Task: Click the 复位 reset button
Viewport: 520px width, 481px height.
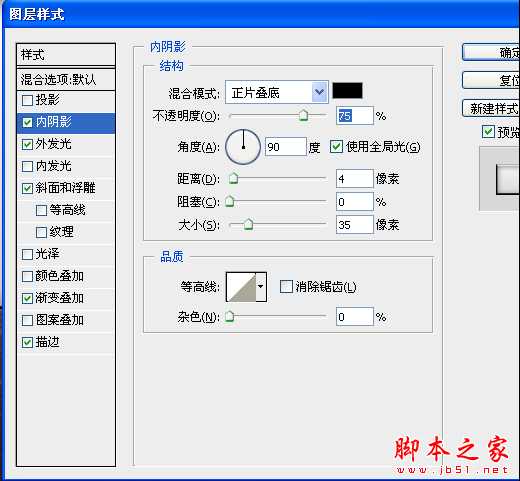Action: (x=491, y=80)
